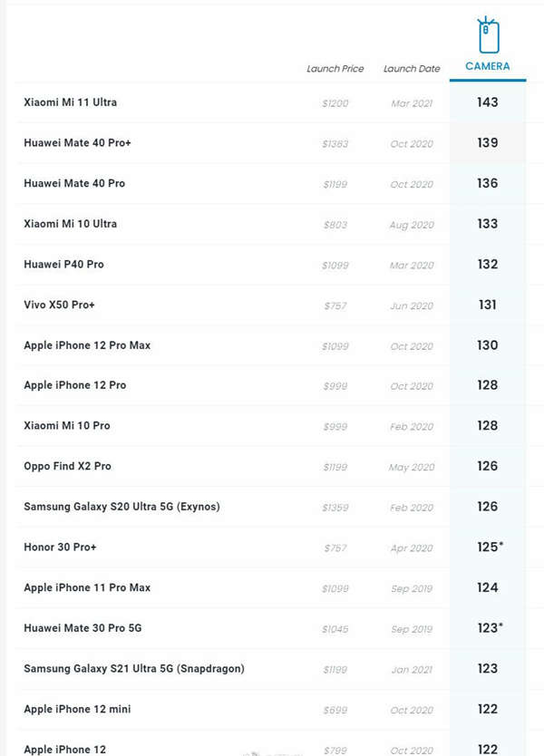Click Vivo X50 Pro+ device name
544x756 pixels.
click(x=59, y=305)
